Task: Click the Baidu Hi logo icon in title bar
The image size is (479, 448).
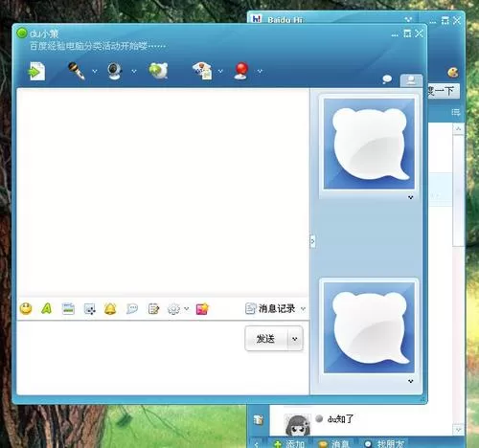Action: pyautogui.click(x=257, y=19)
